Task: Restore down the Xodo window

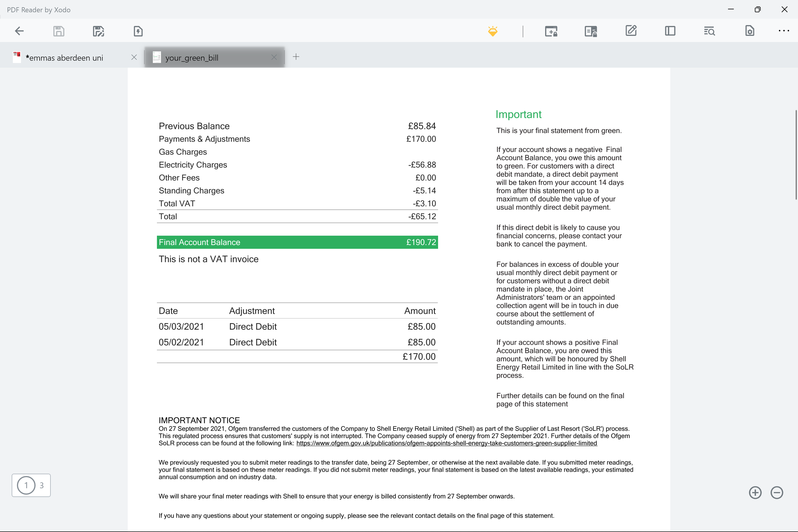Action: coord(758,9)
